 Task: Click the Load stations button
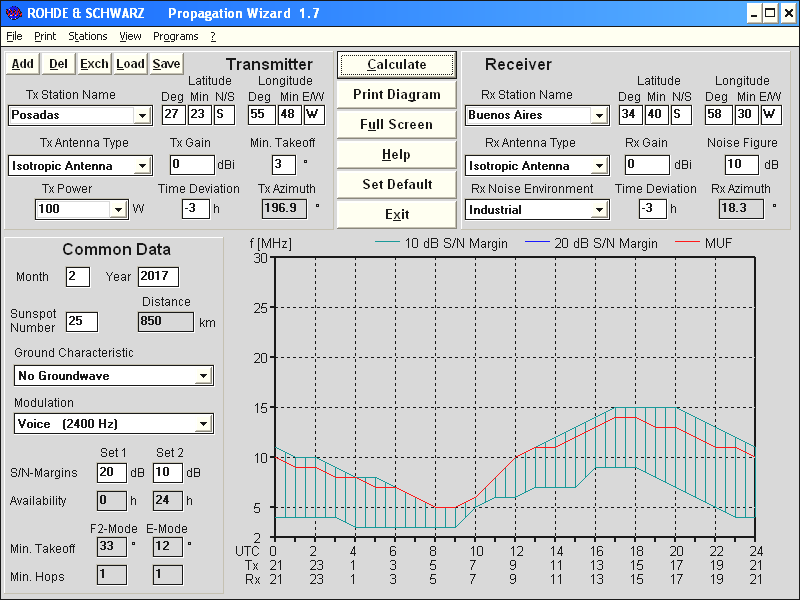pos(131,64)
